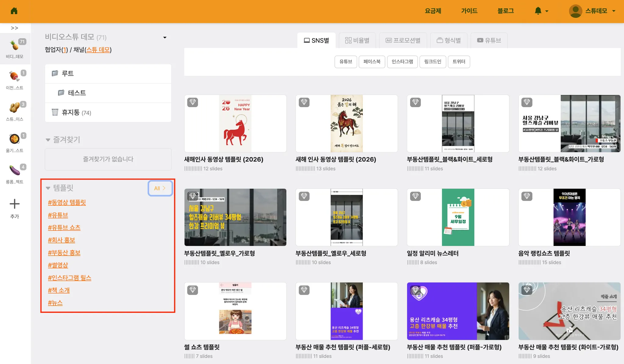Select the meat drumstick workspace icon

click(x=14, y=76)
